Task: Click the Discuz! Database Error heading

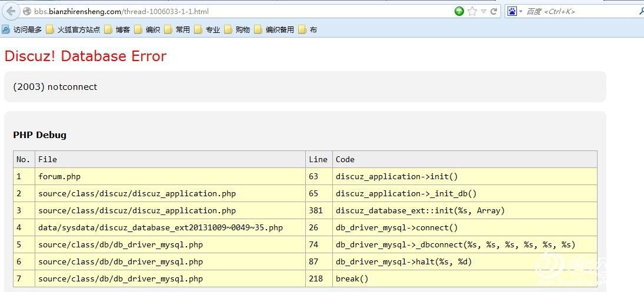Action: (85, 56)
